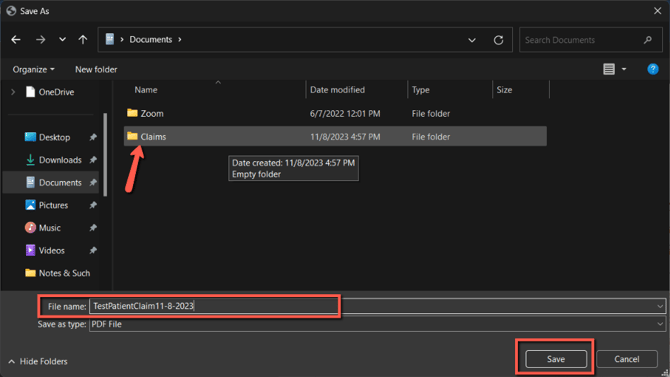Open the File name dropdown arrow
The image size is (670, 377).
click(x=660, y=306)
